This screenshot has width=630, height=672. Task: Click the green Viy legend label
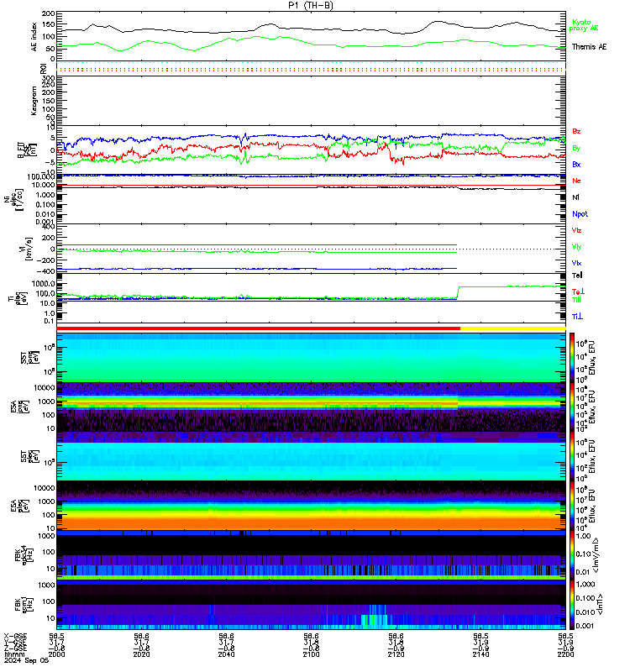(x=576, y=247)
